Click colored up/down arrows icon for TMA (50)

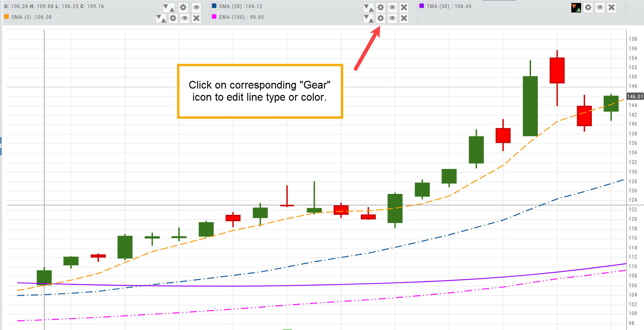click(x=576, y=7)
